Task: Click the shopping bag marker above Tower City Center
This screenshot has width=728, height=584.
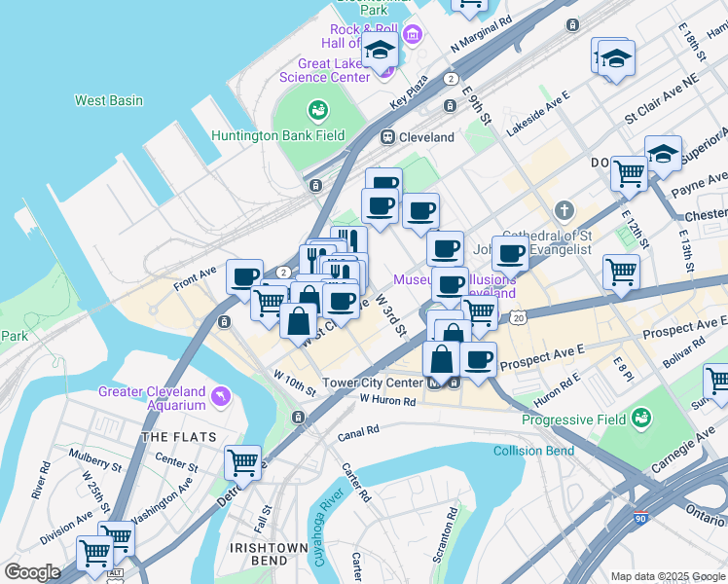Action: coord(442,360)
